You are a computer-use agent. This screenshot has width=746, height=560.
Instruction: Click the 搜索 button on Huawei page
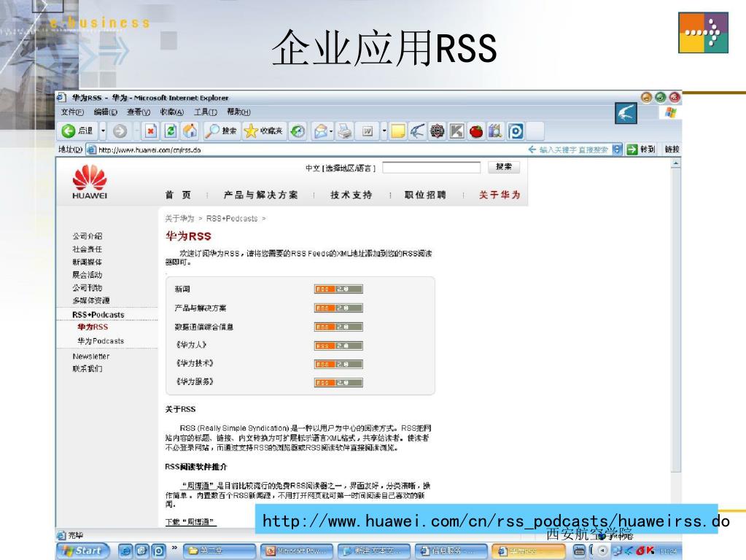pyautogui.click(x=504, y=167)
